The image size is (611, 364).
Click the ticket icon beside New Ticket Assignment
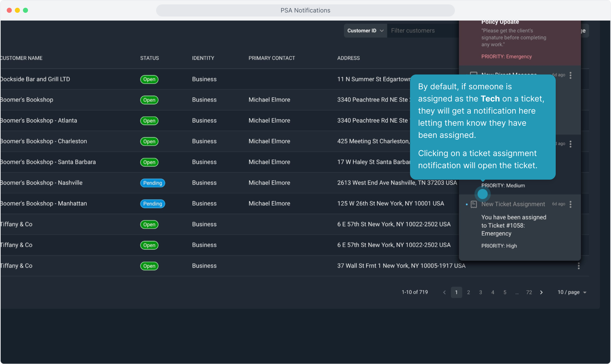click(x=473, y=204)
